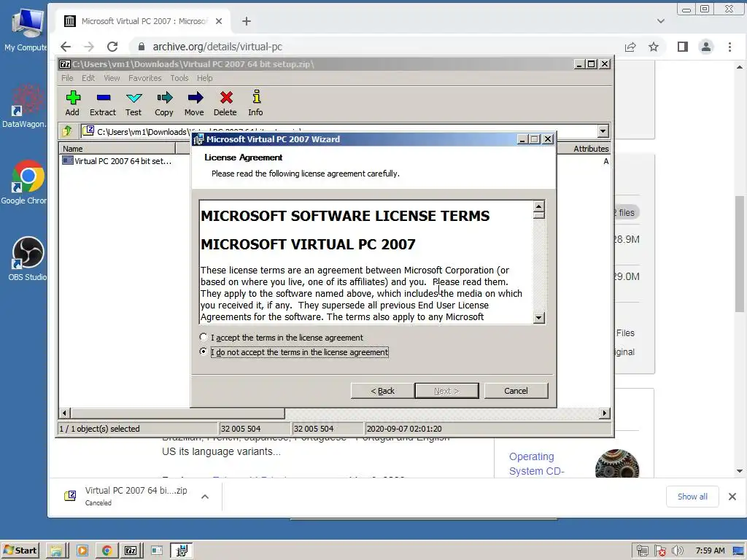This screenshot has height=560, width=747.
Task: Click the Add icon in 7-Zip toolbar
Action: (72, 104)
